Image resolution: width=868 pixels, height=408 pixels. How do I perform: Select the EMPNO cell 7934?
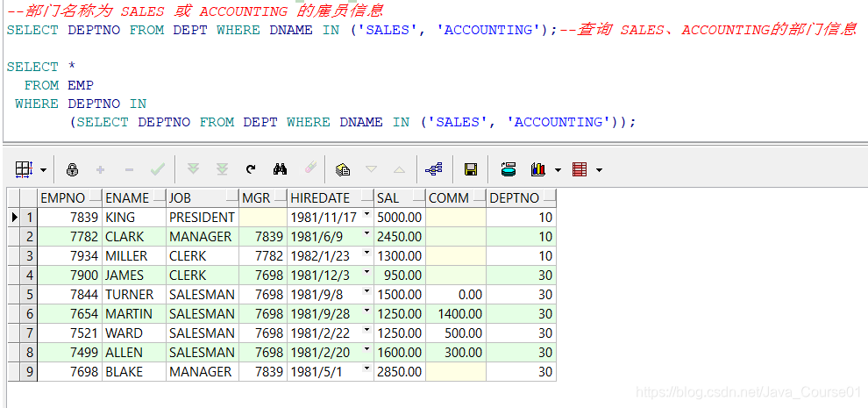point(69,256)
